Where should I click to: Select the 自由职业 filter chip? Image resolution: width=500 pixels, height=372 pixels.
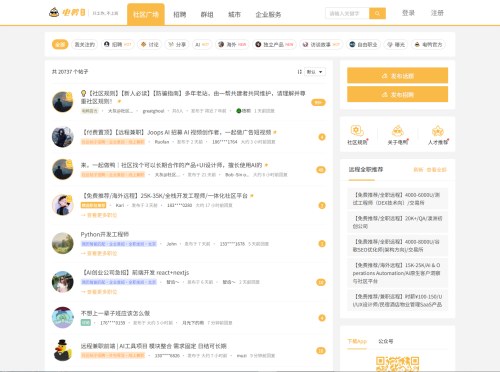363,44
